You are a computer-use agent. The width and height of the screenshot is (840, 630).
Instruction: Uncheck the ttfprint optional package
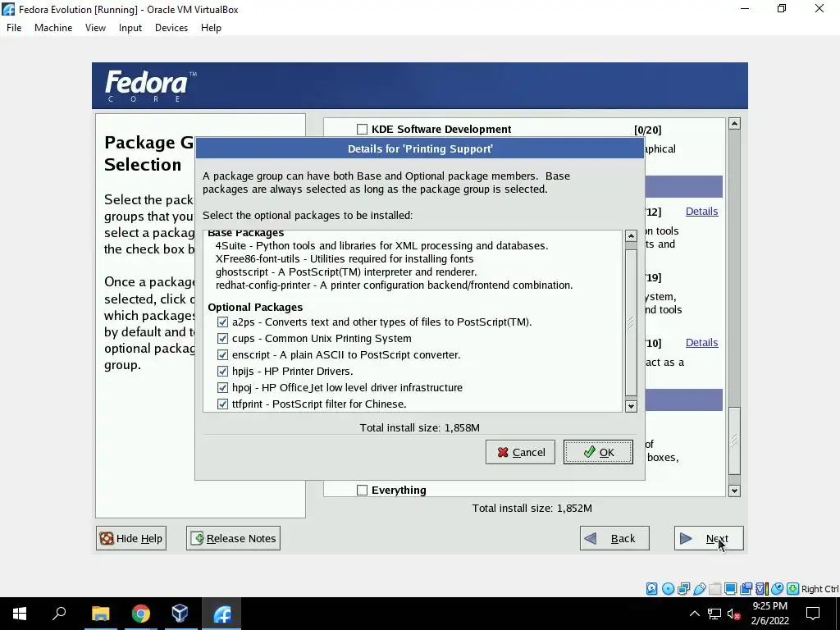point(222,404)
